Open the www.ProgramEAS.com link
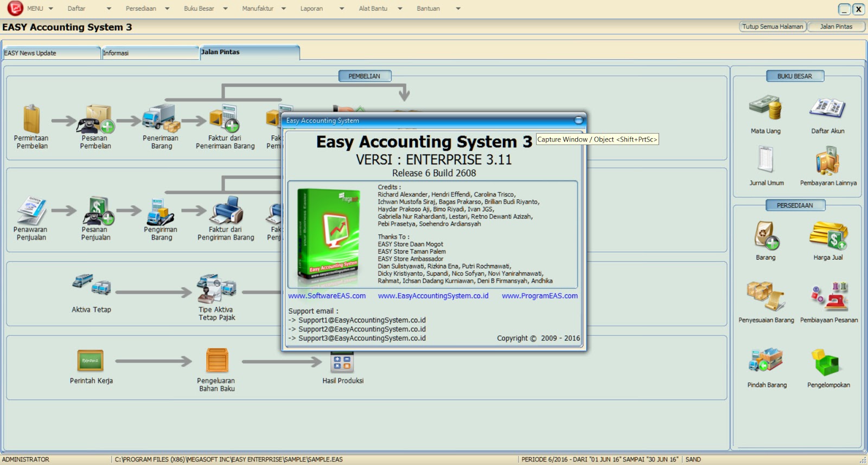Viewport: 868px width, 465px height. coord(540,296)
